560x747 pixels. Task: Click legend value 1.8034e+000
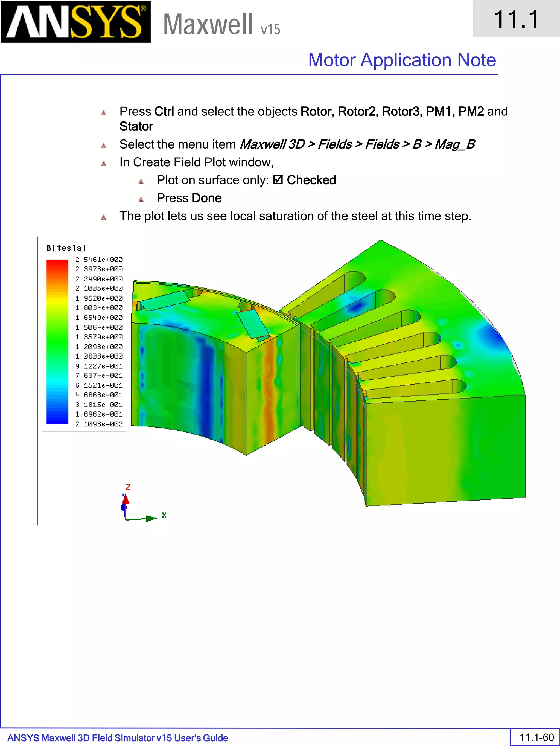(99, 308)
